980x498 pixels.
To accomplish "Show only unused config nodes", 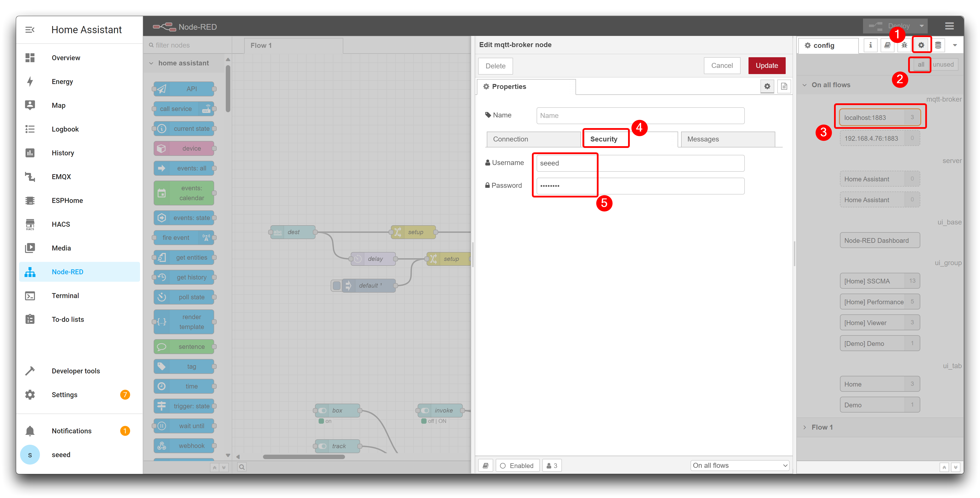I will pos(943,64).
